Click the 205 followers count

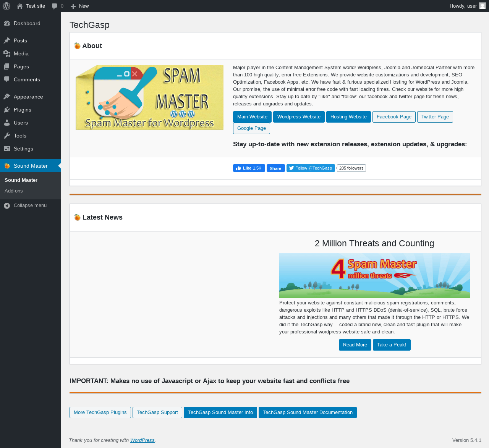[351, 168]
